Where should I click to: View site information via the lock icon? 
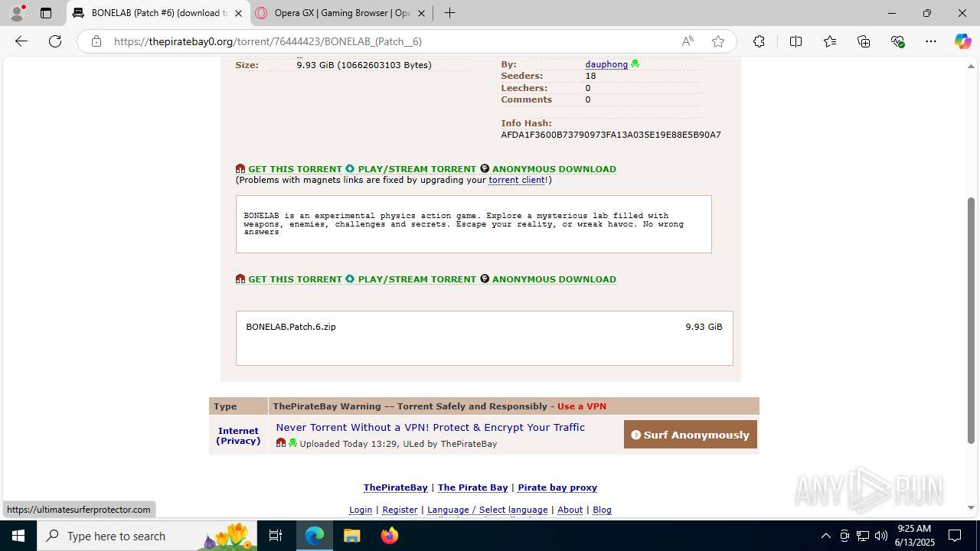click(x=96, y=41)
